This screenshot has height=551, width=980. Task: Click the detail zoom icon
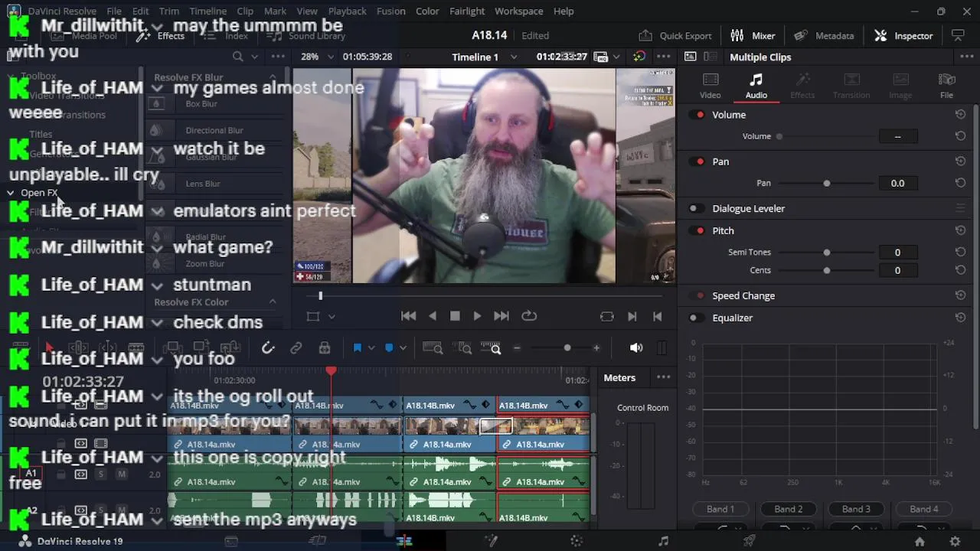click(464, 348)
